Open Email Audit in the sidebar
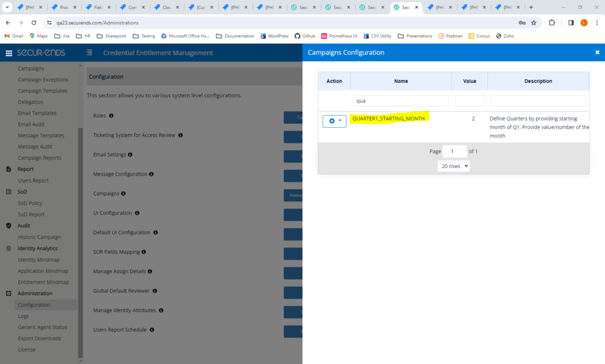Viewport: 605px width, 364px height. [31, 124]
